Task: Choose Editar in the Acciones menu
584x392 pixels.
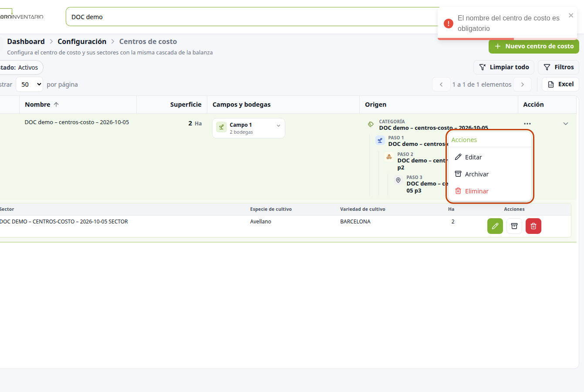Action: (490, 157)
